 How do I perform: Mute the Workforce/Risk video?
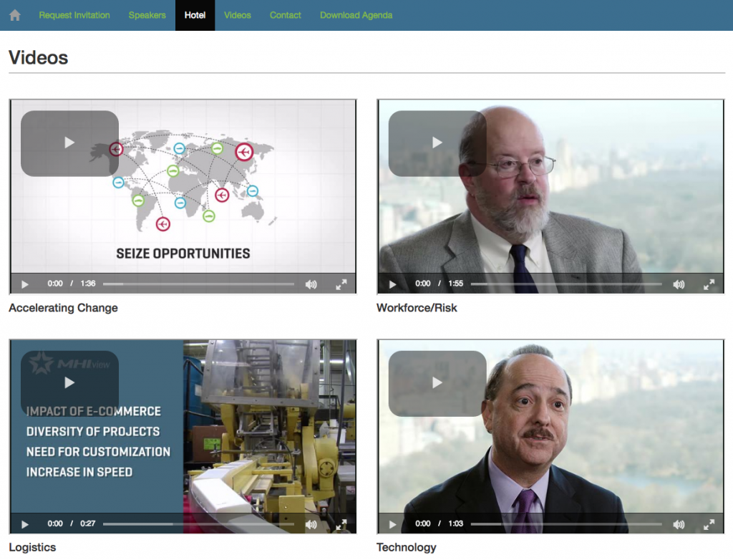[x=678, y=284]
